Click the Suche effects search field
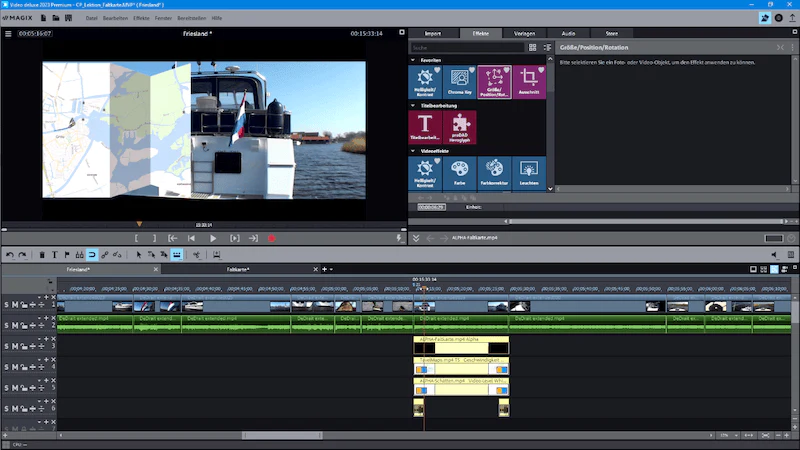The height and width of the screenshot is (450, 800). 467,47
